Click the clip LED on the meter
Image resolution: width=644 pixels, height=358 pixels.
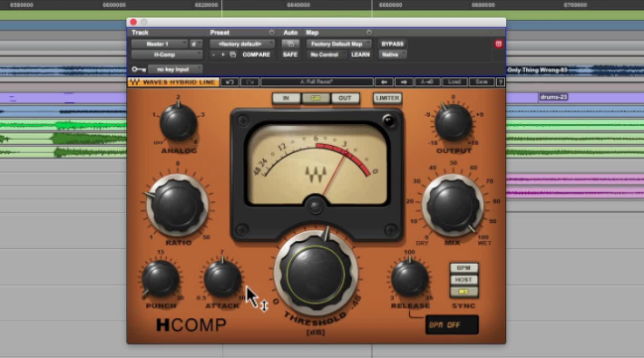388,121
